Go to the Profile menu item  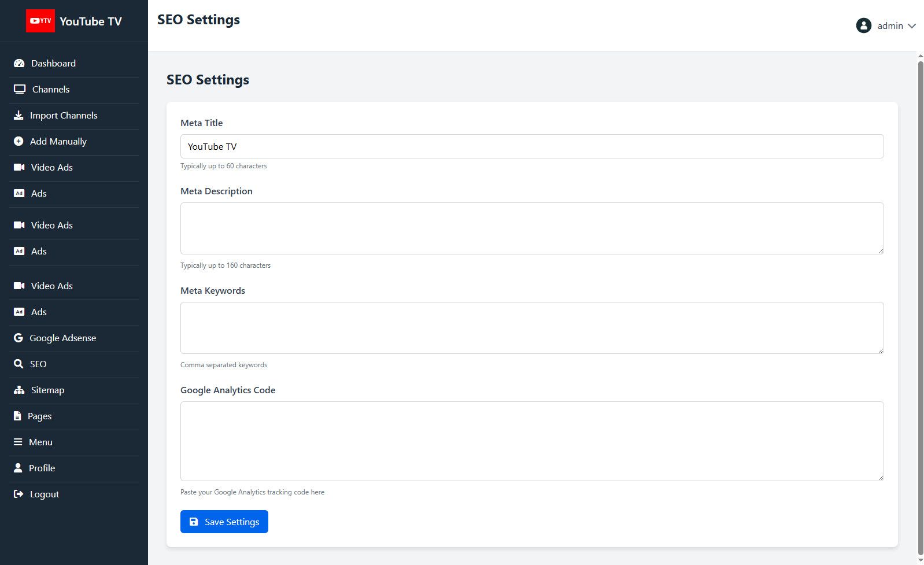pos(42,468)
